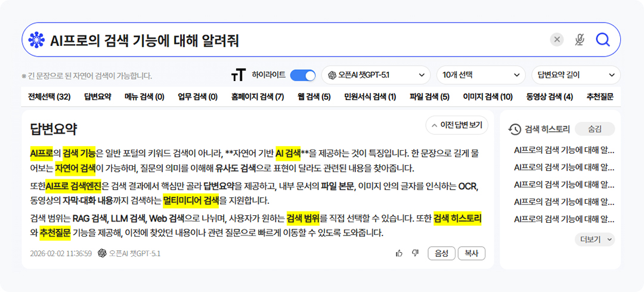Image resolution: width=644 pixels, height=292 pixels.
Task: Open the 오픈AI 챗GPT-5.1 model dropdown
Action: point(376,75)
